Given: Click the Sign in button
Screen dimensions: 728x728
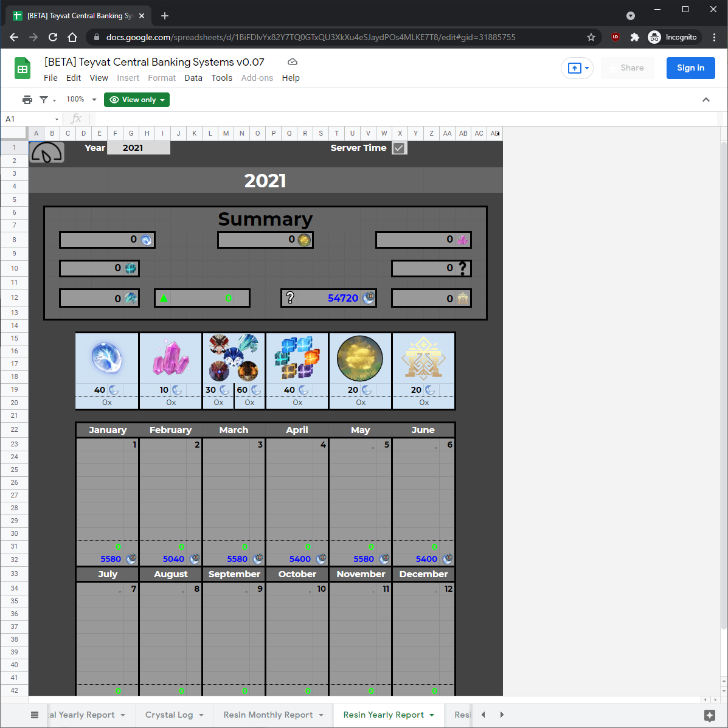Looking at the screenshot, I should pos(690,68).
